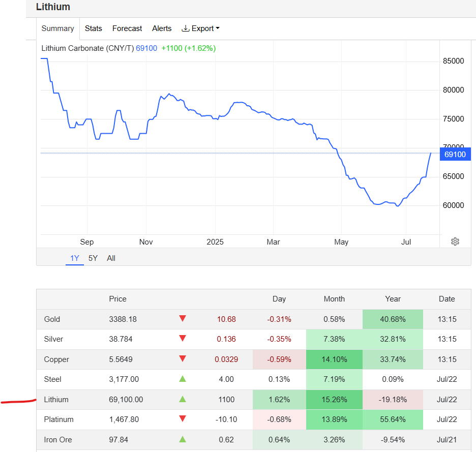Open the Forecast tab
Image resolution: width=476 pixels, height=452 pixels.
127,28
